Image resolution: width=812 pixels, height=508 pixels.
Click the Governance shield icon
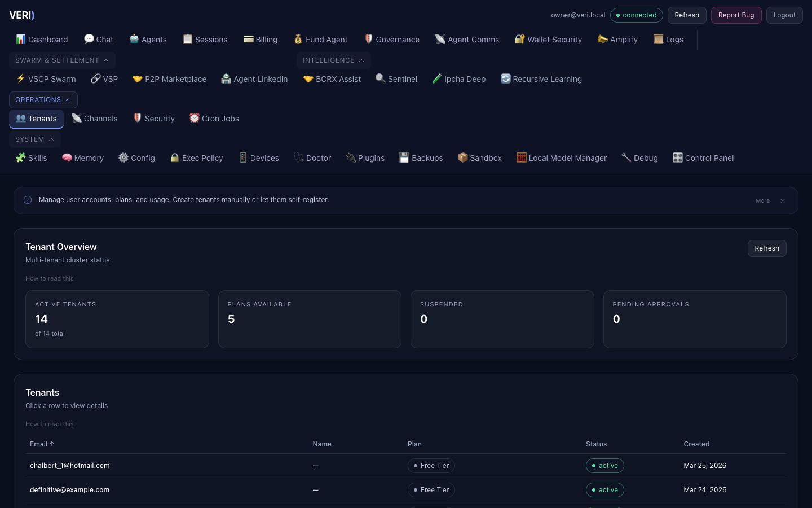368,40
